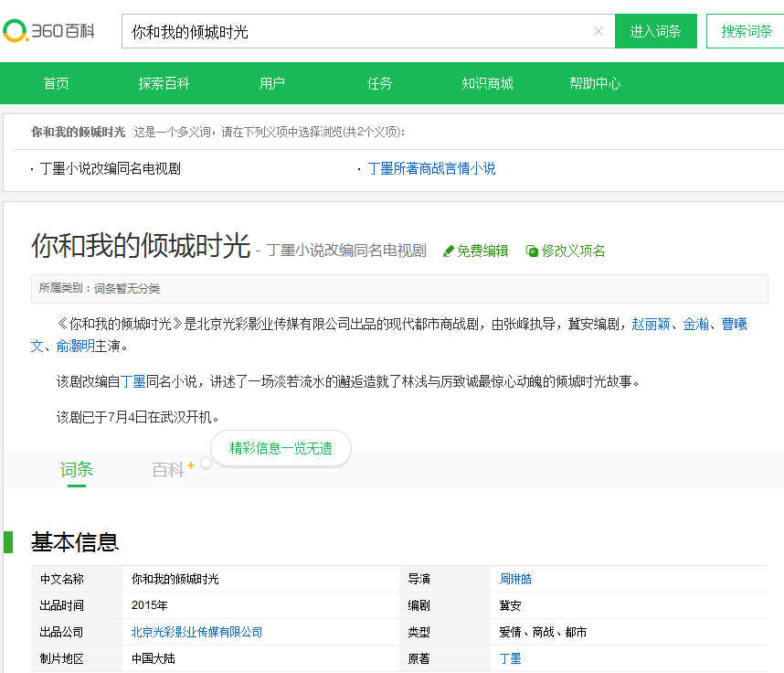Click the 360百科 logo icon

coord(16,29)
